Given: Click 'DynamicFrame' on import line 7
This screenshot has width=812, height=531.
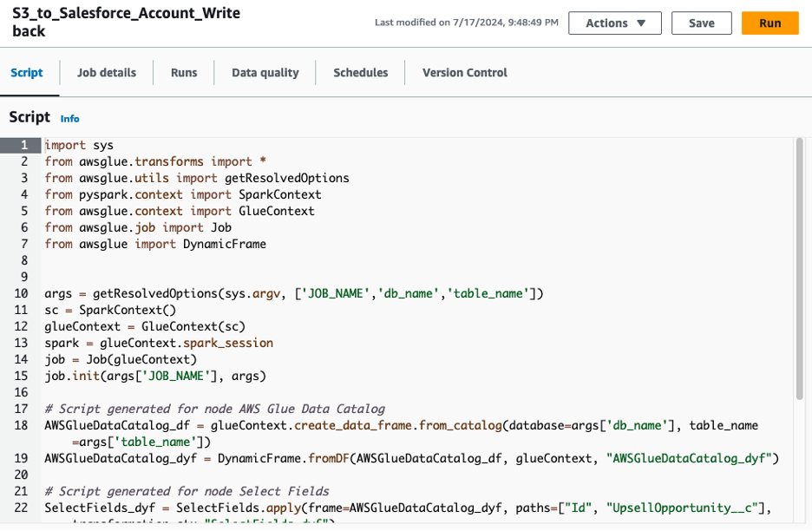Looking at the screenshot, I should [x=224, y=244].
